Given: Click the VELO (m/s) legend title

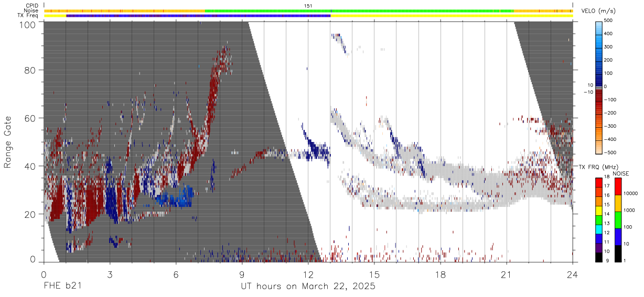Looking at the screenshot, I should [x=599, y=11].
